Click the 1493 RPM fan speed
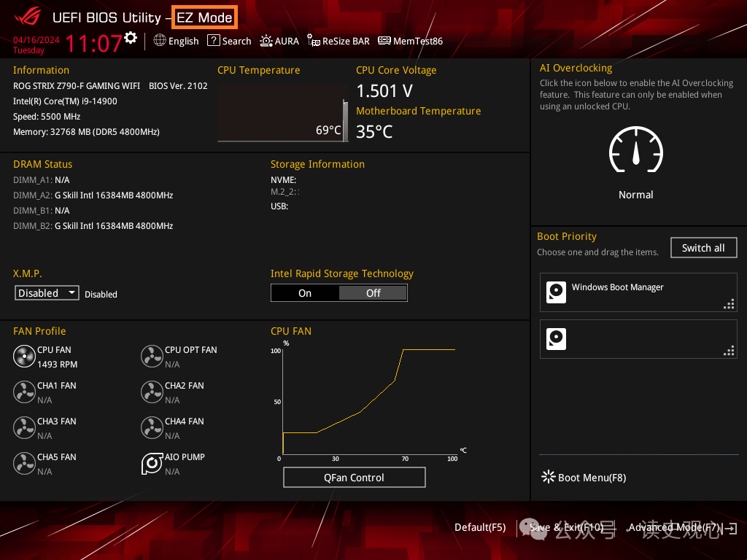The width and height of the screenshot is (747, 560). [x=57, y=365]
